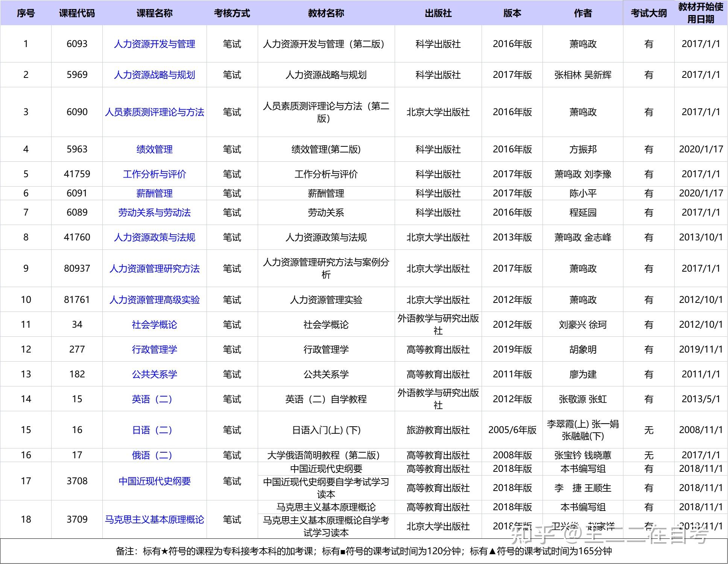Image resolution: width=728 pixels, height=564 pixels.
Task: Select textbook cell 绩效管理(第二版)
Action: tap(326, 149)
